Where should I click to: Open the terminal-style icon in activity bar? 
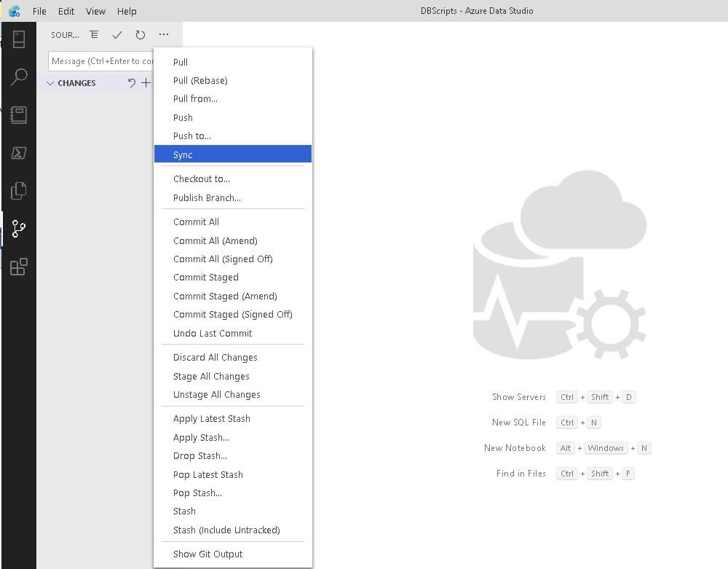(19, 153)
